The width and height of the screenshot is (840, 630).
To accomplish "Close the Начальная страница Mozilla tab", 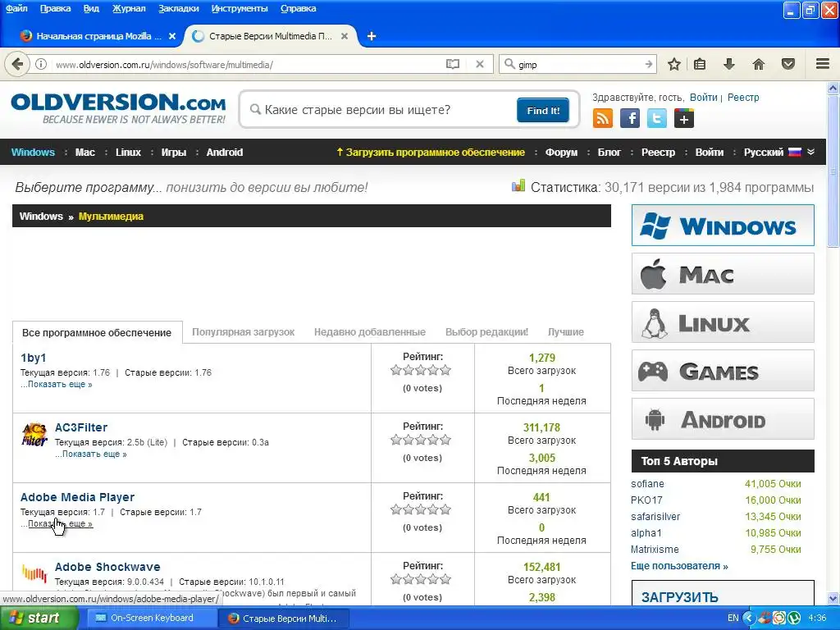I will click(x=172, y=36).
